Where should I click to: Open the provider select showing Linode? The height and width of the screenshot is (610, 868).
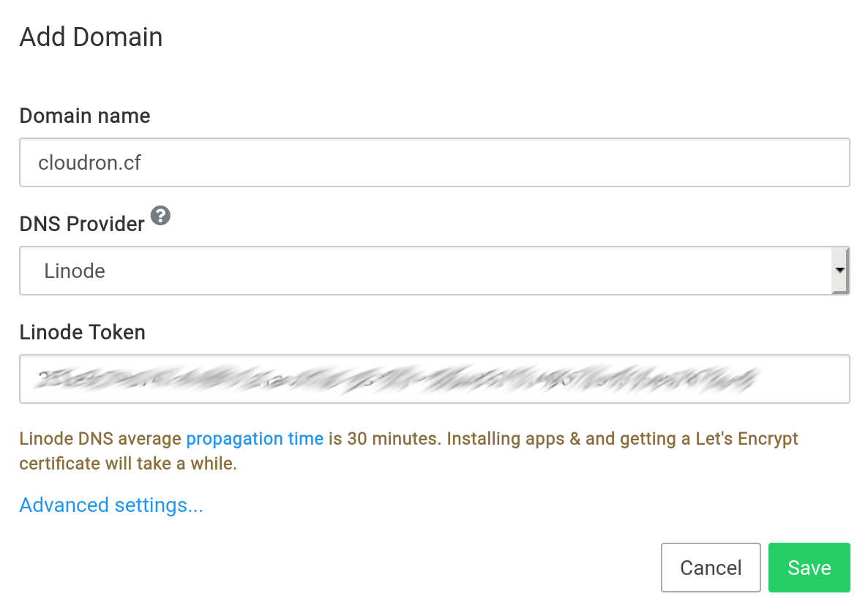(x=424, y=271)
